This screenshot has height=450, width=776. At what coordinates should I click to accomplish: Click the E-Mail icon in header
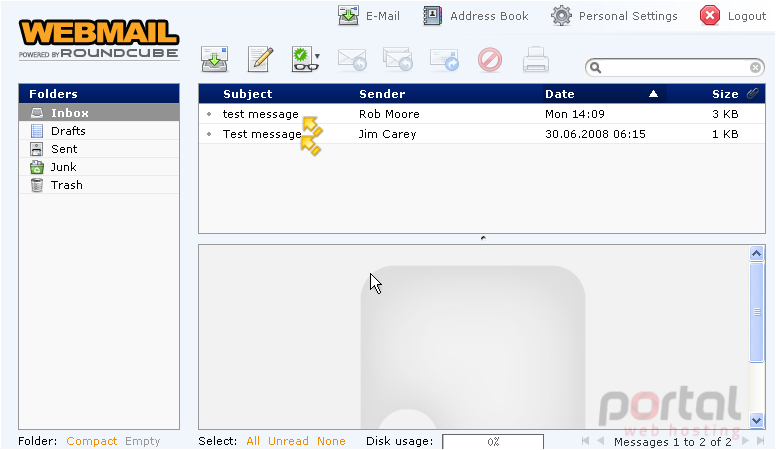[x=348, y=15]
